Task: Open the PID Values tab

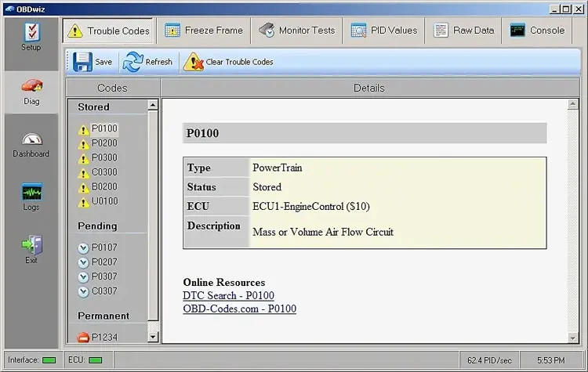Action: point(383,31)
